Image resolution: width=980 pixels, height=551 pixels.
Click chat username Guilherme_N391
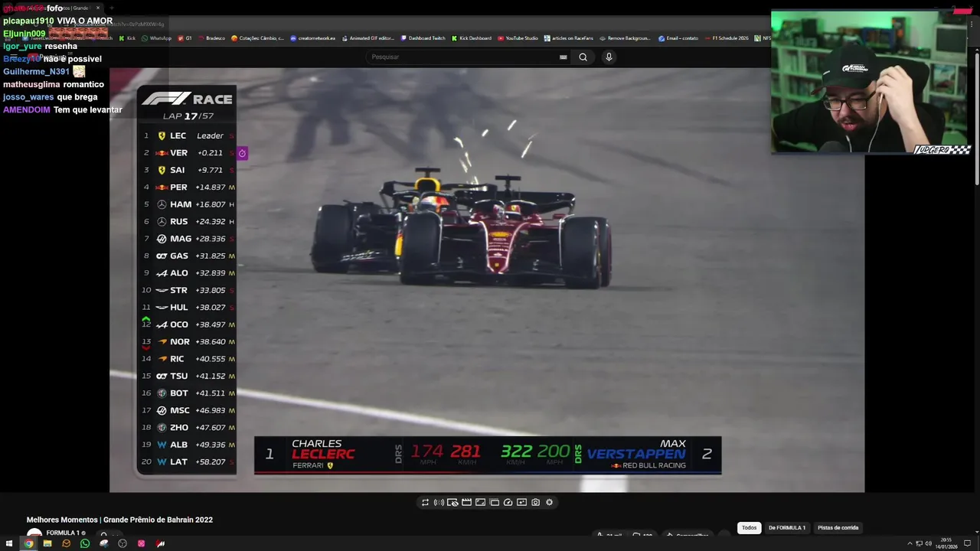point(36,72)
